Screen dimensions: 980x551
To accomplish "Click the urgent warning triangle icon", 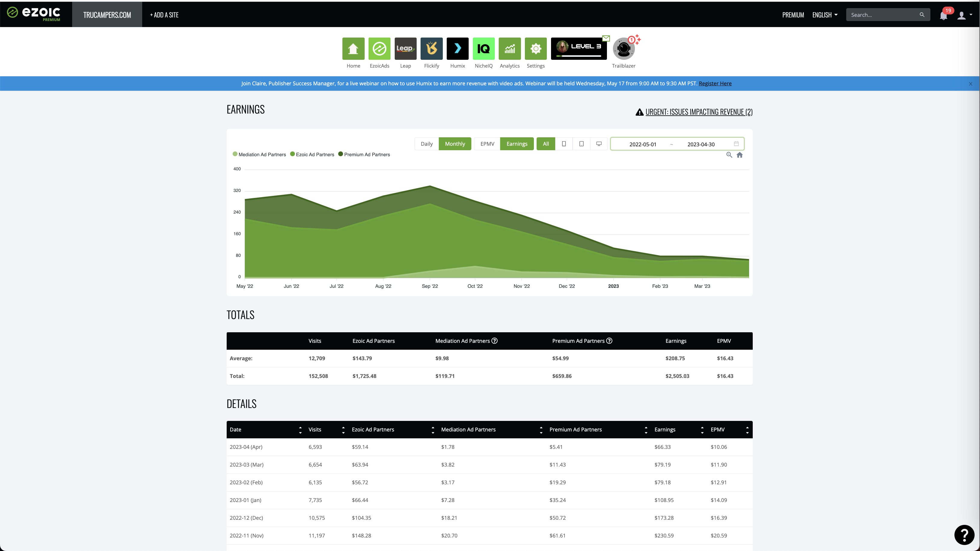I will click(x=639, y=112).
